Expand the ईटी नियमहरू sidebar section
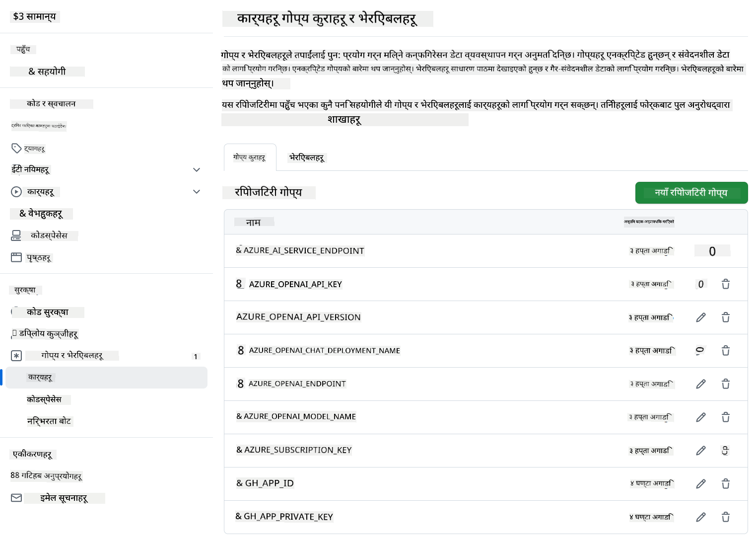Viewport: 756px width, 545px height. pyautogui.click(x=197, y=170)
